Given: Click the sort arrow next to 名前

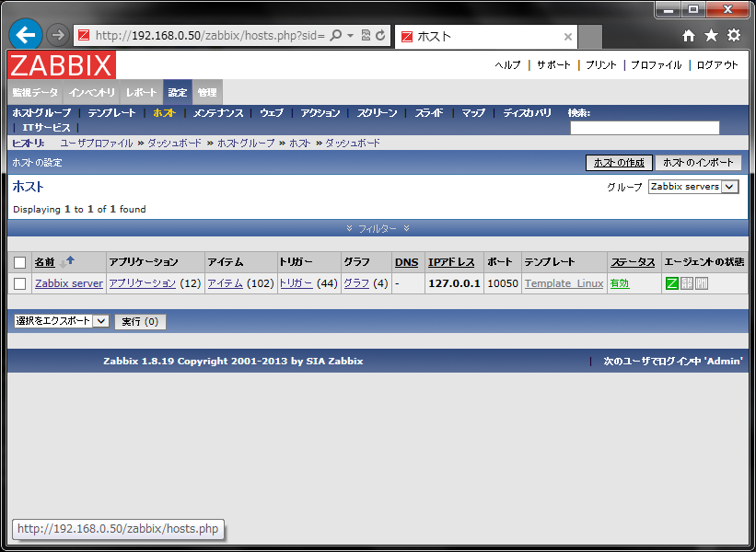Looking at the screenshot, I should [67, 262].
